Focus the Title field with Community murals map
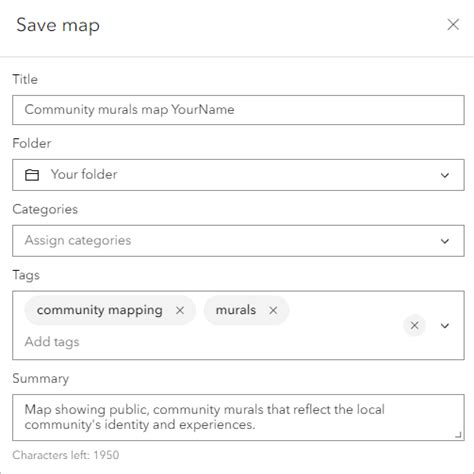474x474 pixels. pyautogui.click(x=238, y=110)
